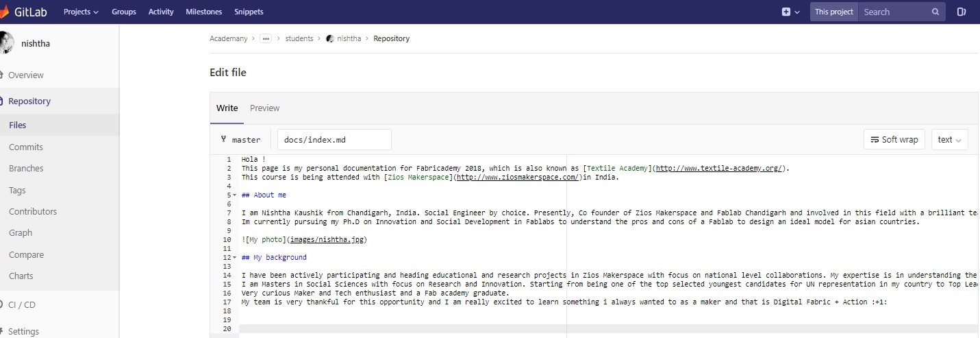Click the nishtha breadcrumb avatar icon
Image resolution: width=980 pixels, height=338 pixels.
[330, 38]
